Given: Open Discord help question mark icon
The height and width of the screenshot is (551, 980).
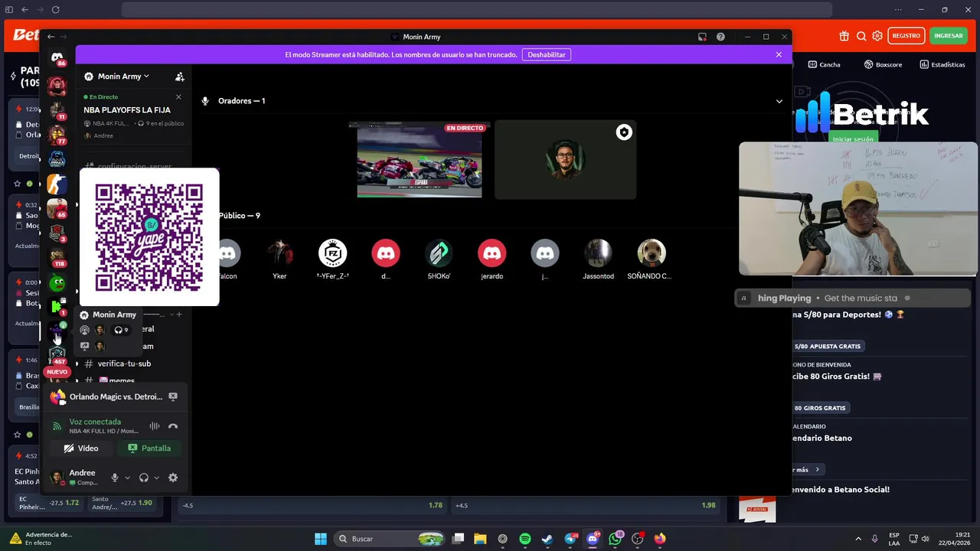Looking at the screenshot, I should click(720, 37).
